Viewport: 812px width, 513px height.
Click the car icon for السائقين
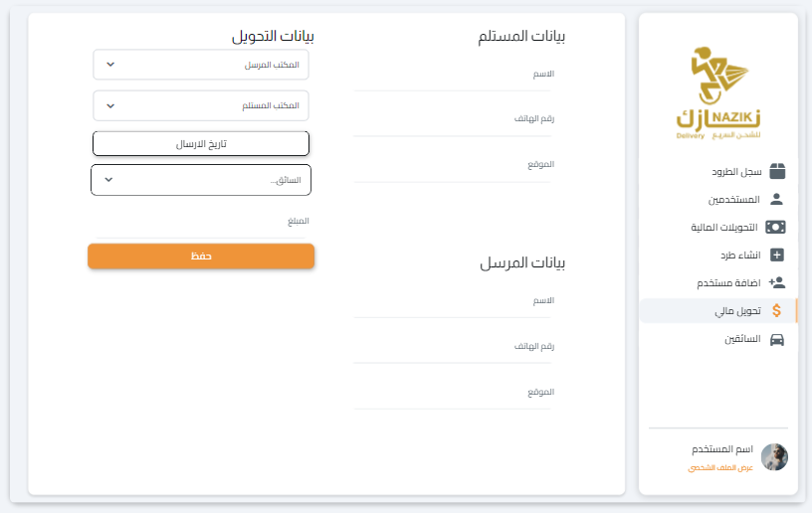(x=777, y=338)
